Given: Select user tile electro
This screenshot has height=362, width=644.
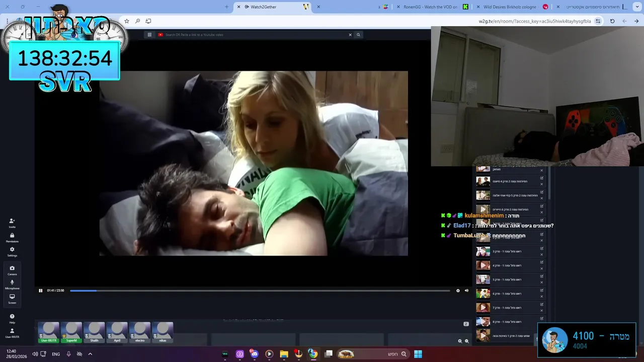Looking at the screenshot, I should click(140, 332).
